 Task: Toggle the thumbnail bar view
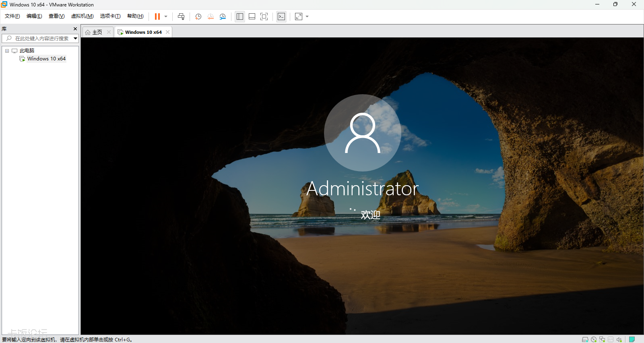click(x=252, y=17)
